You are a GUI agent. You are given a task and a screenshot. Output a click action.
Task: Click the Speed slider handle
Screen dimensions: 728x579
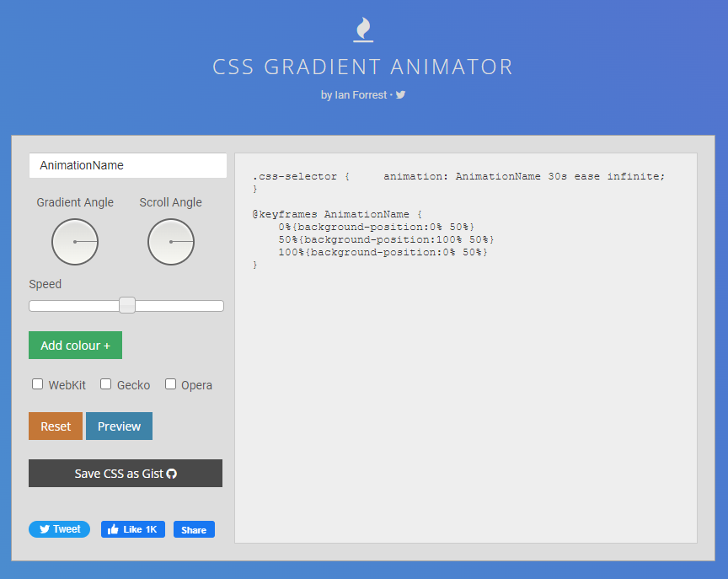click(x=127, y=305)
